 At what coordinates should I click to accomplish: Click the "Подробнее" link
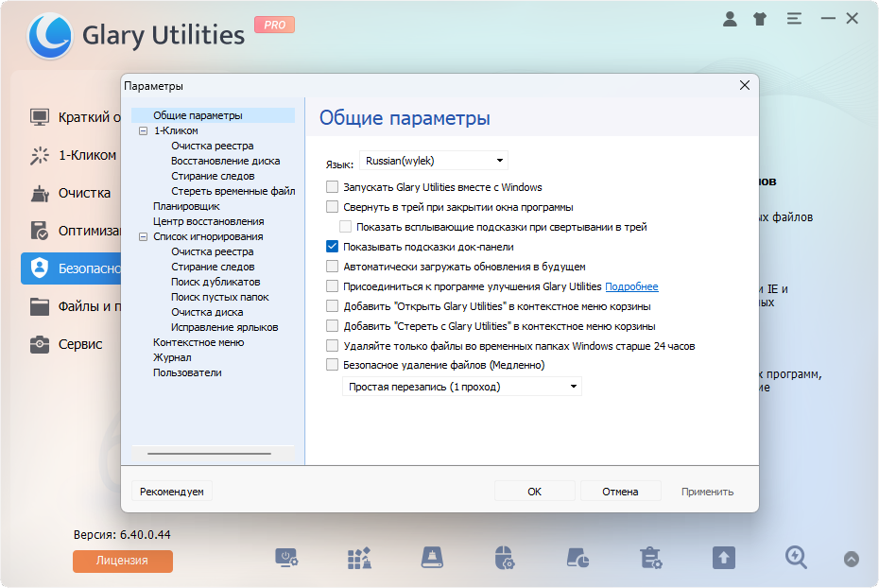point(631,286)
